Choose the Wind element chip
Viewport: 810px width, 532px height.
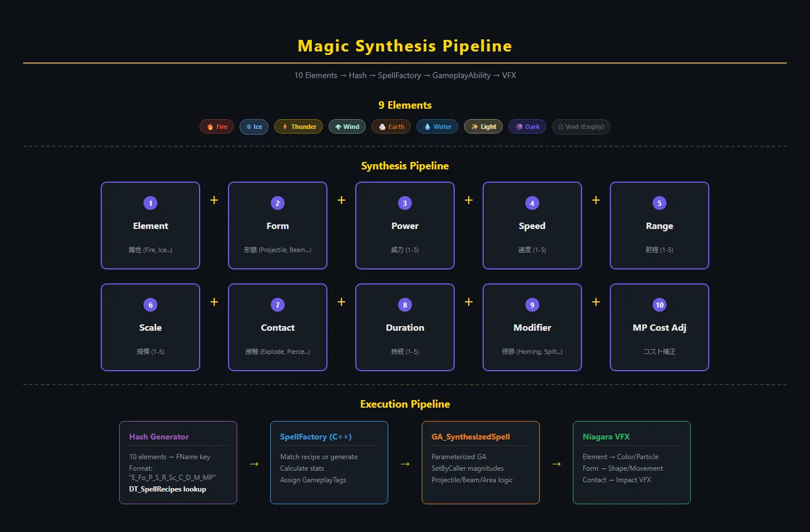click(x=347, y=127)
